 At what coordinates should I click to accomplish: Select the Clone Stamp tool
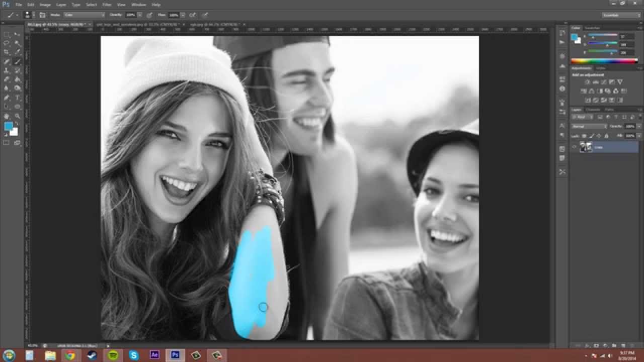7,70
